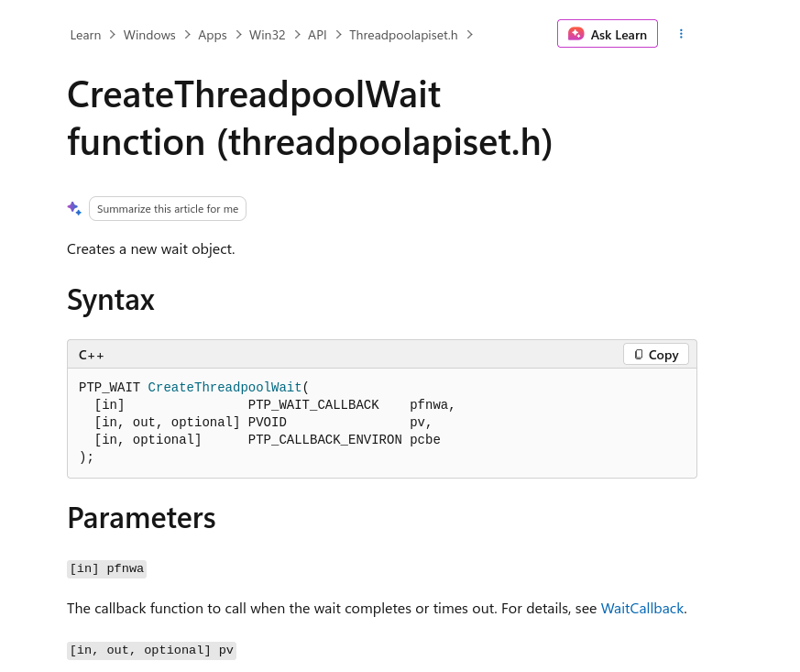Click PVOID in the code block
800x672 pixels.
268,423
